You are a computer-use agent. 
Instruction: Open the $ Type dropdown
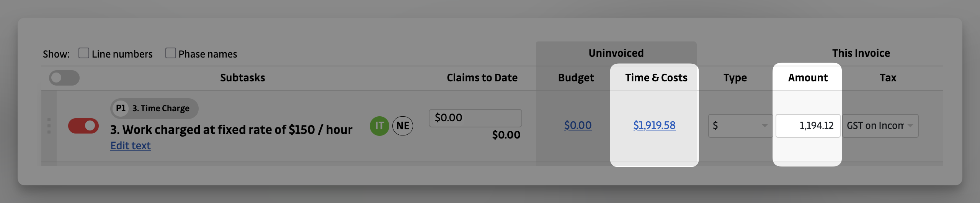coord(740,126)
